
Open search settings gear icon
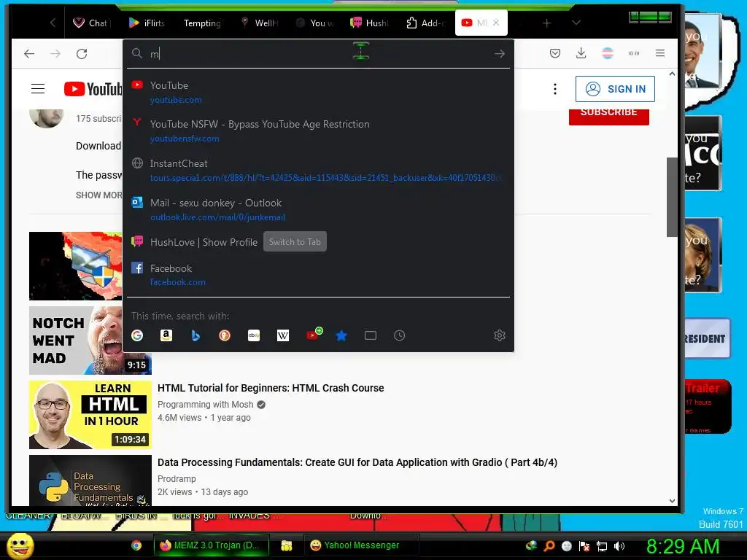pos(499,335)
